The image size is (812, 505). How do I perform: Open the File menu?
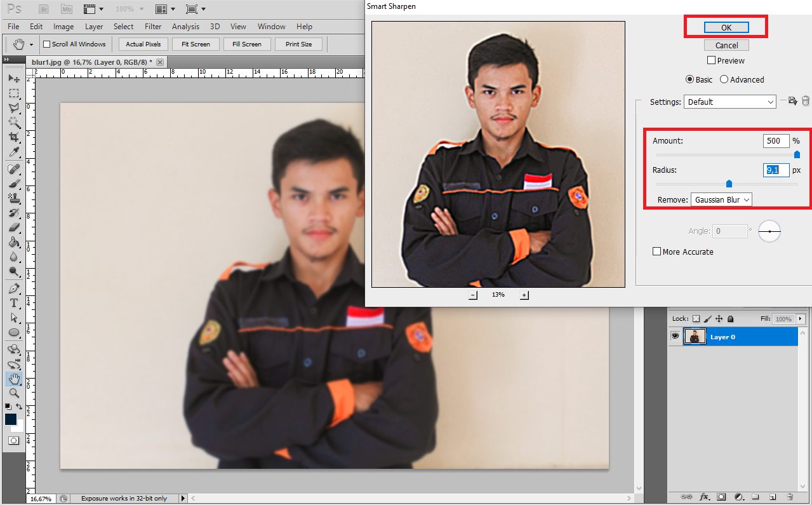pos(13,27)
